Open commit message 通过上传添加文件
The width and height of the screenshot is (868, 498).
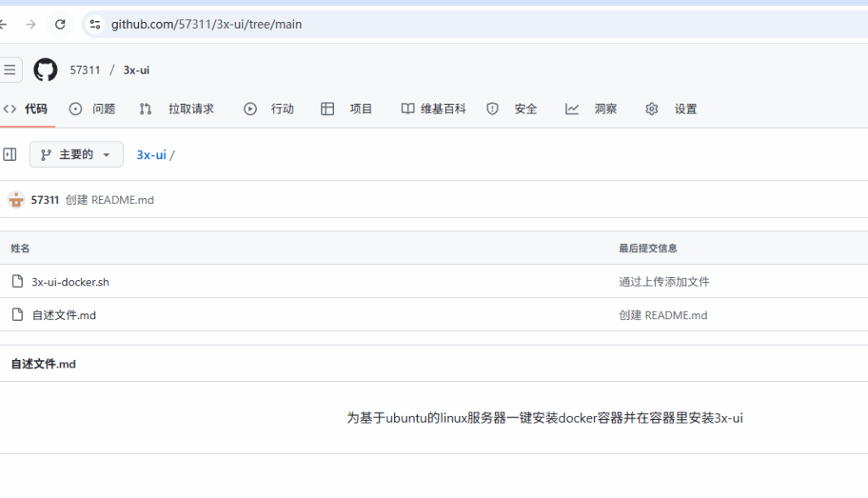pos(665,282)
